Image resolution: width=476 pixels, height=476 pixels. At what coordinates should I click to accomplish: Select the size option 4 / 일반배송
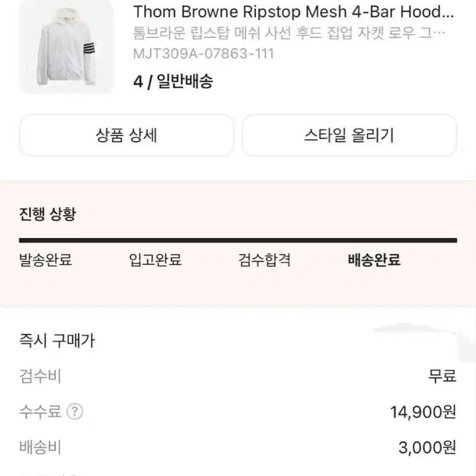pyautogui.click(x=173, y=82)
